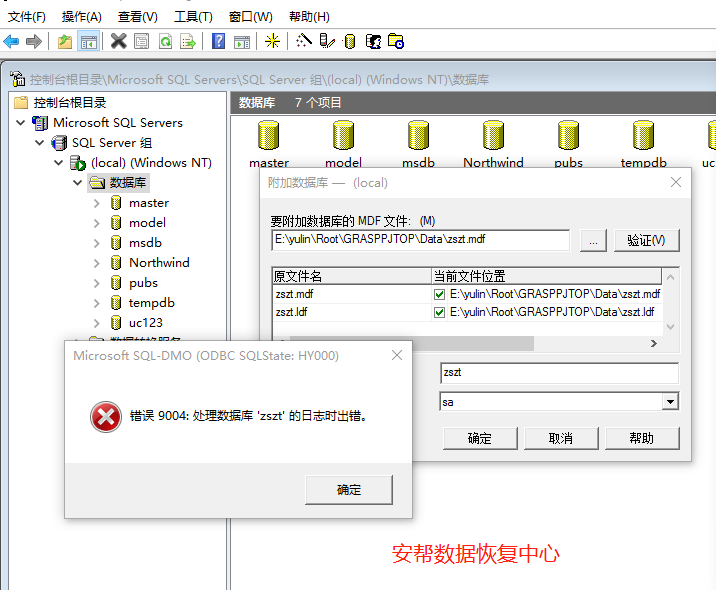Open the 窗口(W) menu
This screenshot has height=590, width=716.
(x=251, y=17)
